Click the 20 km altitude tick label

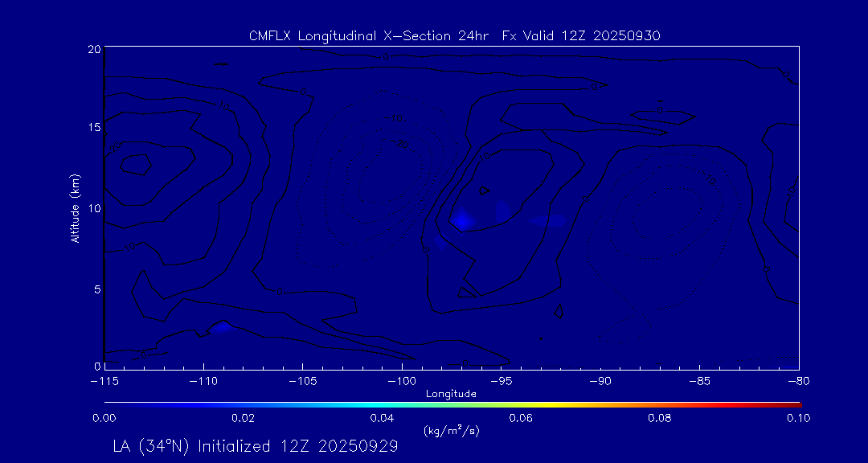pyautogui.click(x=93, y=49)
